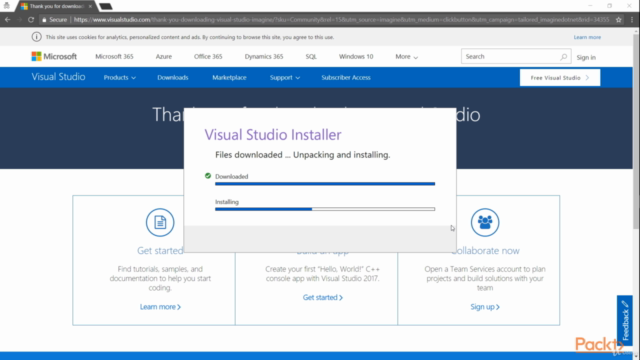Click 'Files downloaded ... Unpacking and installing.' text
This screenshot has height=360, width=640.
point(302,155)
